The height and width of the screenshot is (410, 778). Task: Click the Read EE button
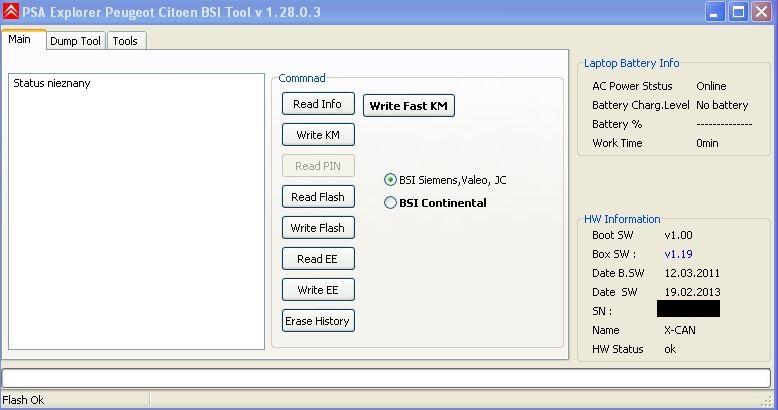point(318,259)
